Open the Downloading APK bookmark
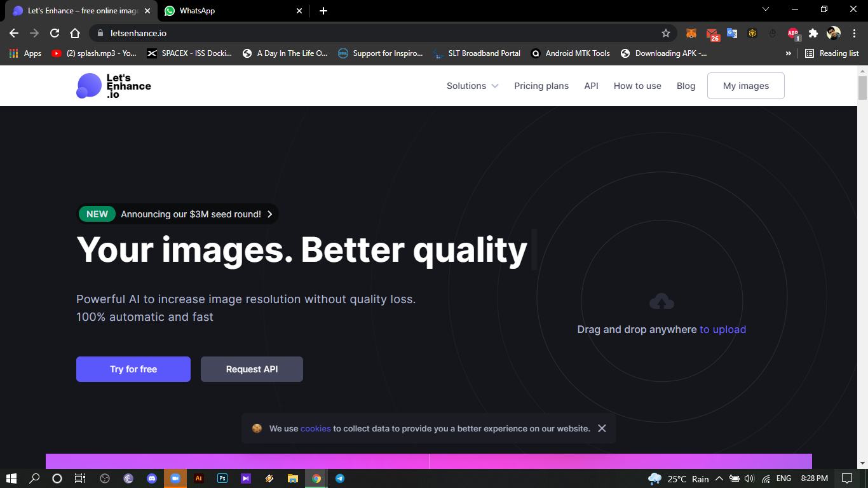Screen dimensions: 868x488 pyautogui.click(x=663, y=53)
